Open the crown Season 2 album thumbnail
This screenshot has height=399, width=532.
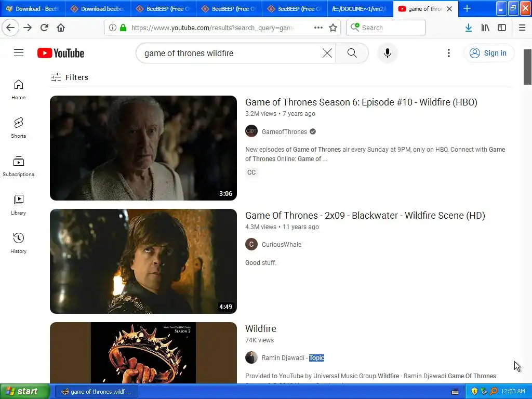pos(143,353)
